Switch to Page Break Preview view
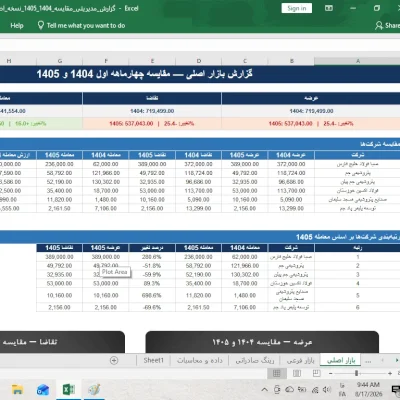This screenshot has width=400, height=400. pyautogui.click(x=316, y=373)
